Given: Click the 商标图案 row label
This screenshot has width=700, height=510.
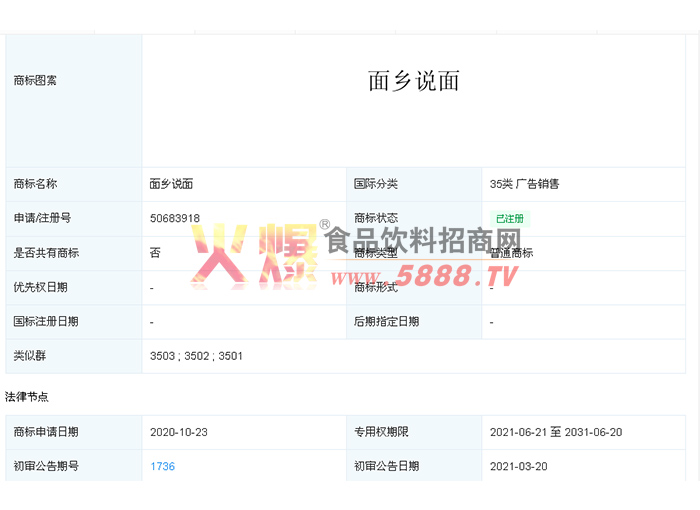Looking at the screenshot, I should 35,81.
